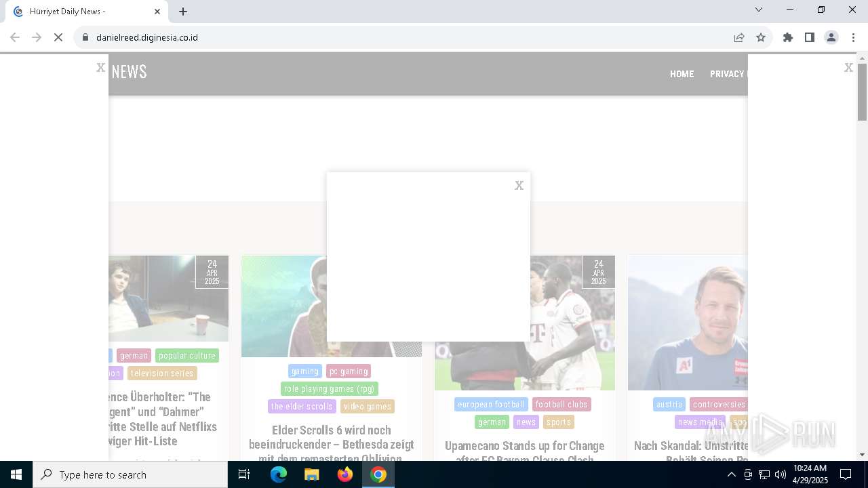
Task: Dismiss the right side overlay X
Action: (848, 67)
